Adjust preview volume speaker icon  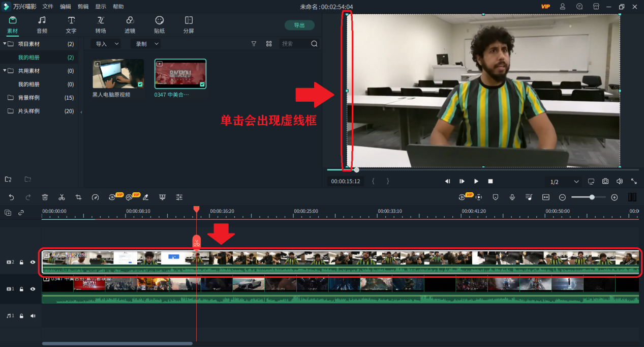pyautogui.click(x=620, y=181)
